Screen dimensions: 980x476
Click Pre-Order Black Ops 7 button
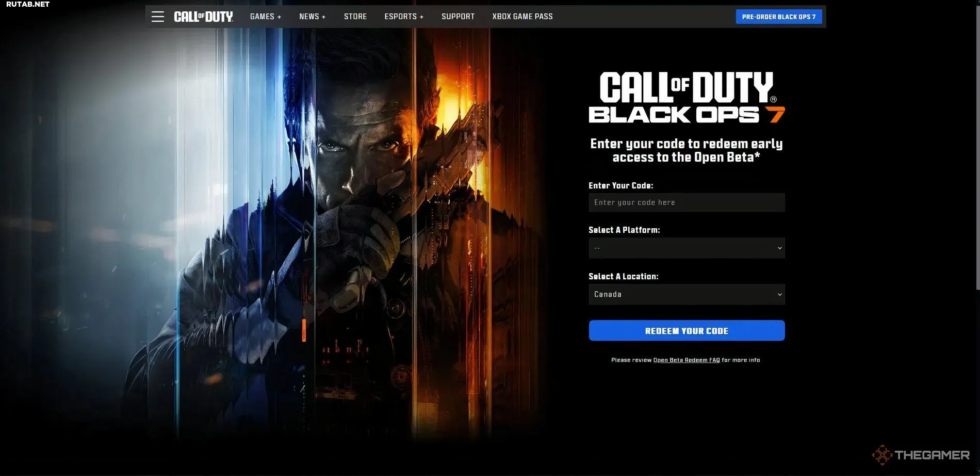779,17
